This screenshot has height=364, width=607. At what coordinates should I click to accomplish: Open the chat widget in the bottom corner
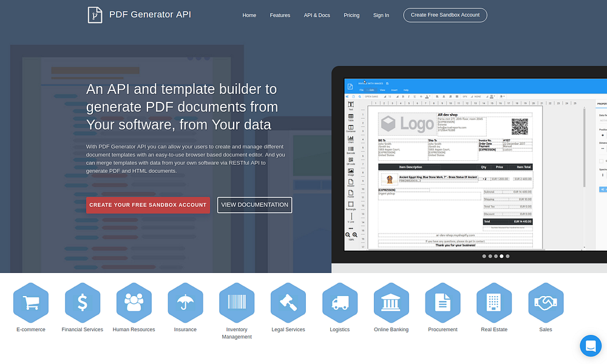[590, 346]
